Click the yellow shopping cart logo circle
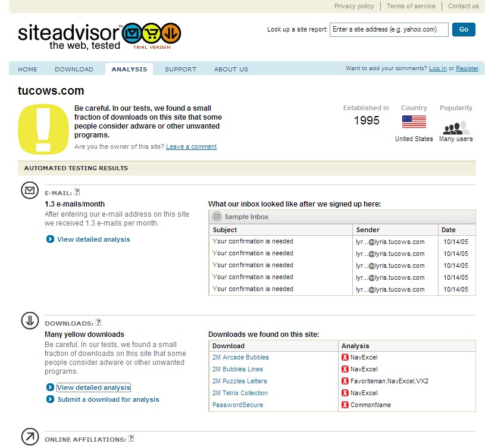 (151, 33)
